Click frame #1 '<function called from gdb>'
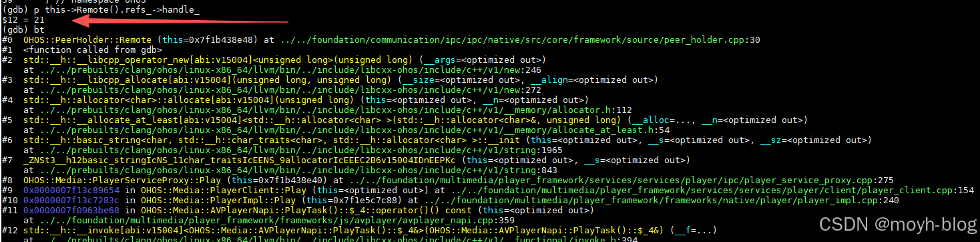980x242 pixels. coord(92,50)
